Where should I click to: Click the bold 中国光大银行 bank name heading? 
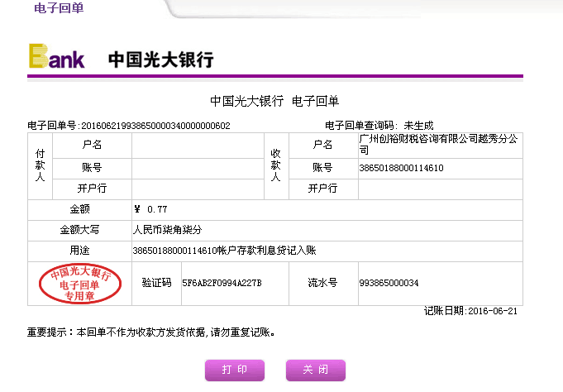pyautogui.click(x=161, y=60)
